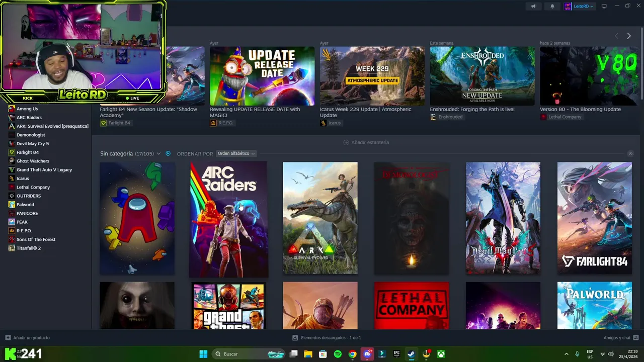Open Devil May Cry 5 cover tile
644x362 pixels.
[503, 218]
